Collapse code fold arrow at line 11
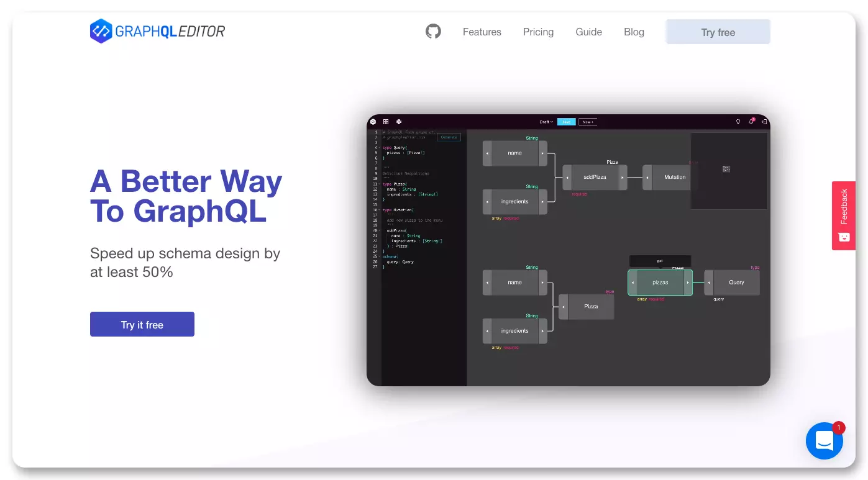868x480 pixels. tap(380, 184)
